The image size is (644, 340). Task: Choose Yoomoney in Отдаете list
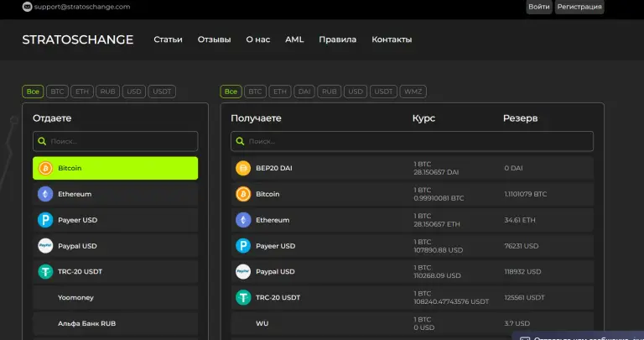click(x=116, y=298)
